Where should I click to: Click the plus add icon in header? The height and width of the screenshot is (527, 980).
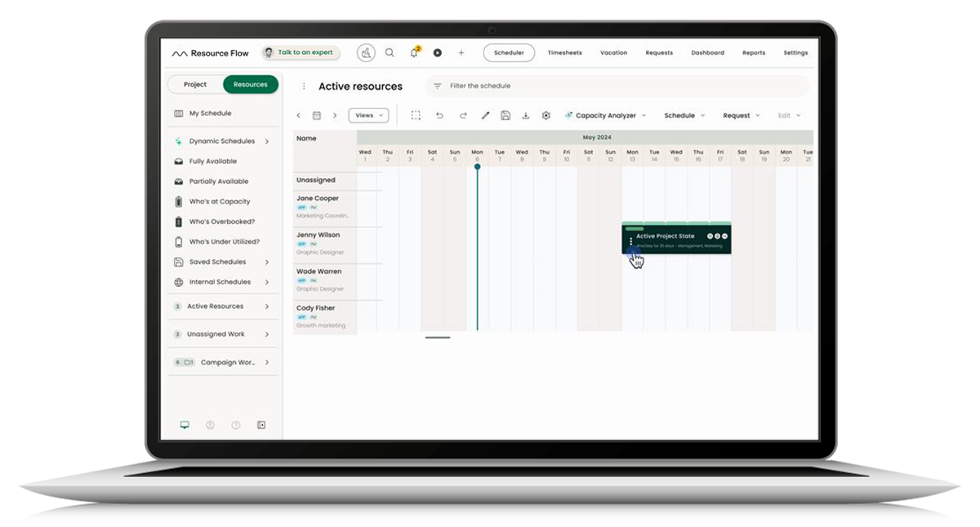tap(461, 53)
